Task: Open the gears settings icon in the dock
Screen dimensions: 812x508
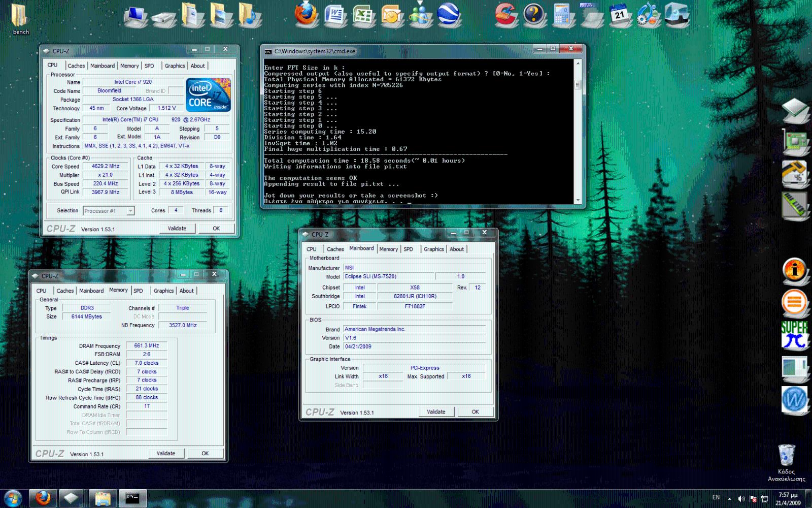Action: point(648,14)
